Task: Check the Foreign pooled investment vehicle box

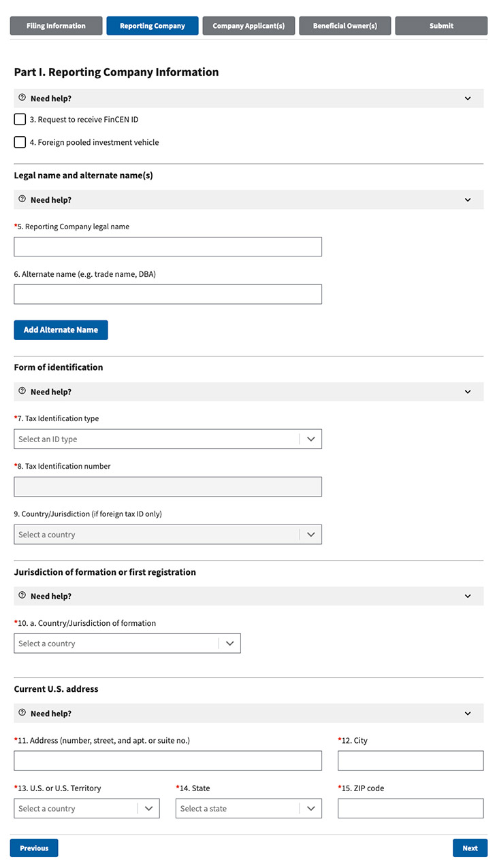Action: point(20,141)
